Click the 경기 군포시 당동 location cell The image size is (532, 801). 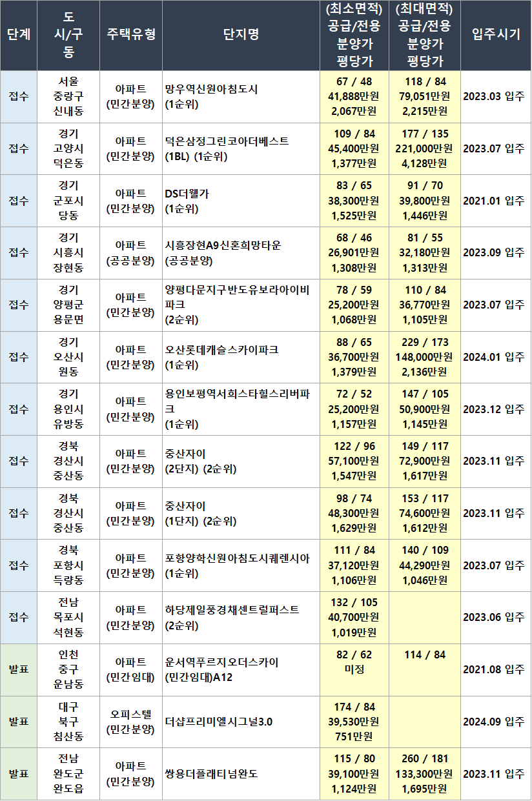(68, 201)
